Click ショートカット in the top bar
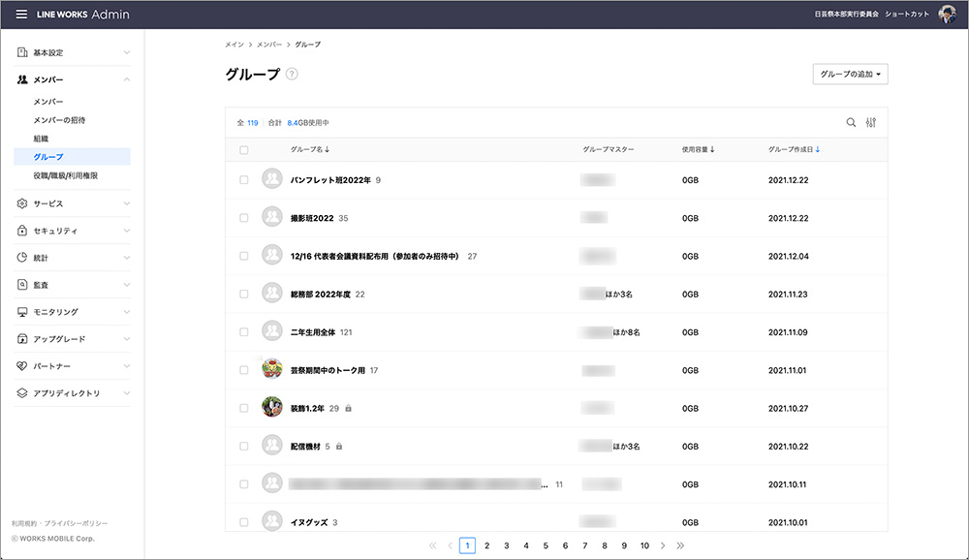The height and width of the screenshot is (560, 969). point(907,15)
